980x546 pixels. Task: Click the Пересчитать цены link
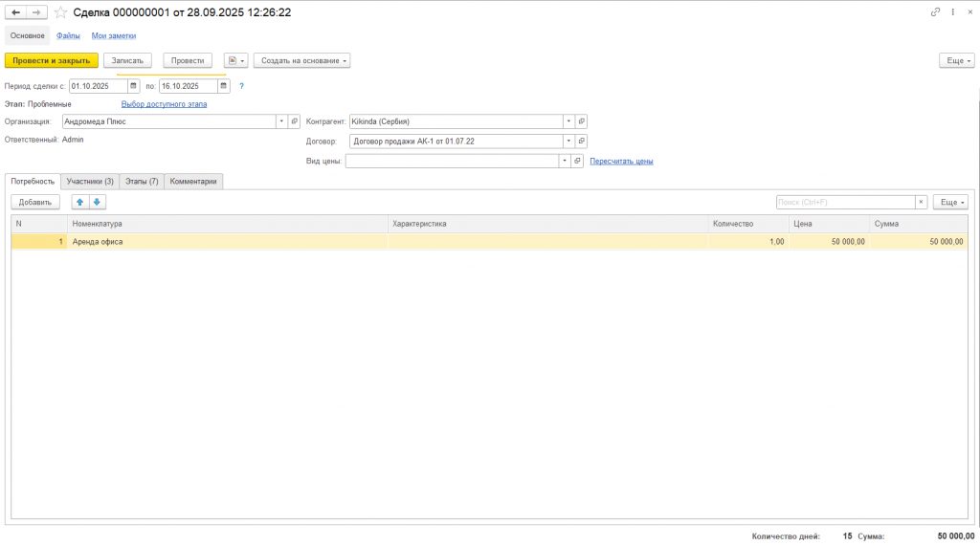(x=621, y=162)
